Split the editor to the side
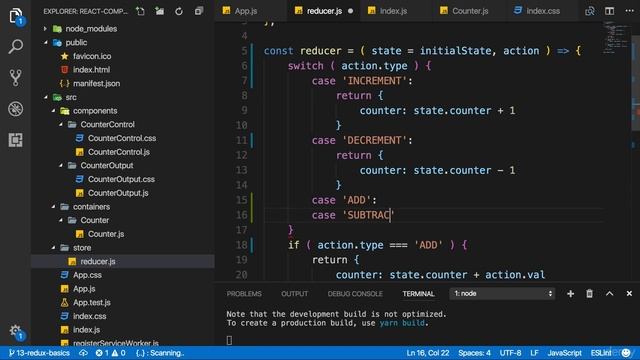This screenshot has width=640, height=360. pyautogui.click(x=609, y=11)
